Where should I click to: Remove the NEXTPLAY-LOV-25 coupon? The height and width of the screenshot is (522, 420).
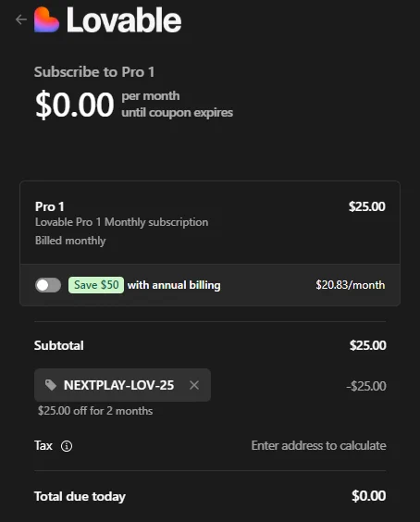tap(194, 385)
